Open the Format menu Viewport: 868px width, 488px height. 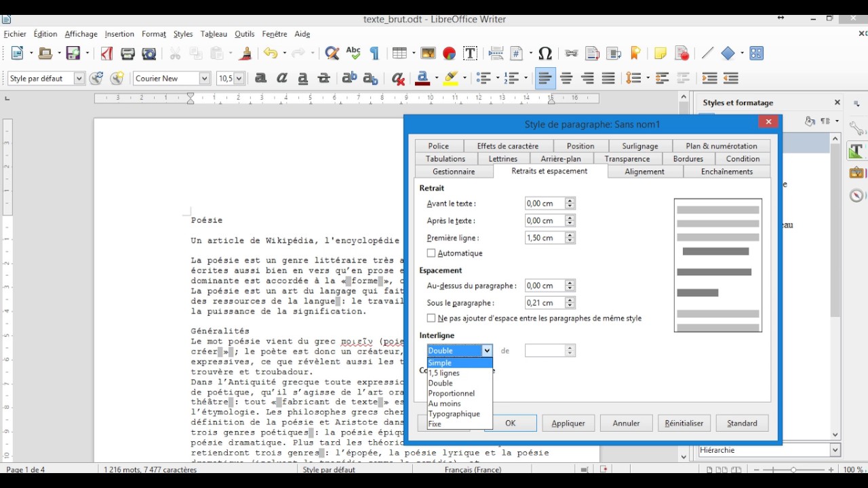154,34
